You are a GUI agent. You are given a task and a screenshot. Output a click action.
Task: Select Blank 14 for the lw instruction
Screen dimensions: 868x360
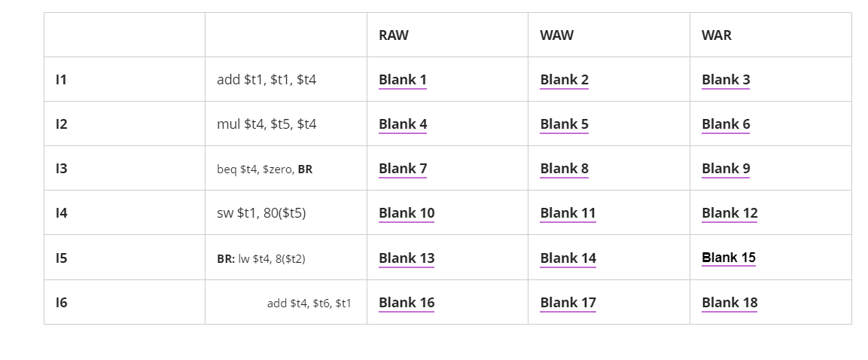tap(568, 258)
